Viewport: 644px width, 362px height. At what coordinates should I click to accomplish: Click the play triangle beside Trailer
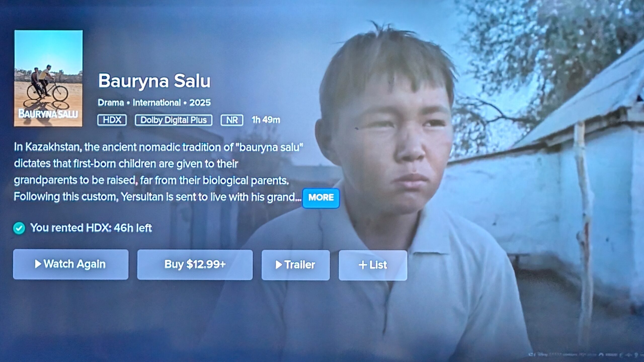click(278, 264)
